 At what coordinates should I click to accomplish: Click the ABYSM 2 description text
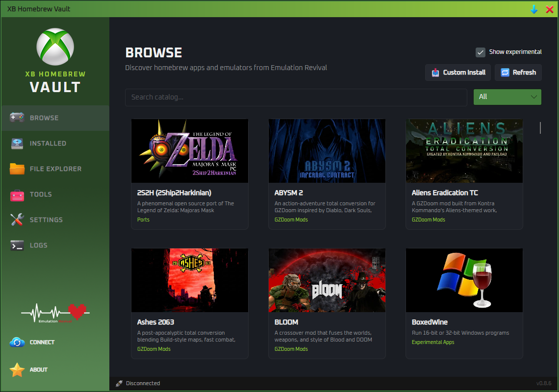[x=325, y=207]
